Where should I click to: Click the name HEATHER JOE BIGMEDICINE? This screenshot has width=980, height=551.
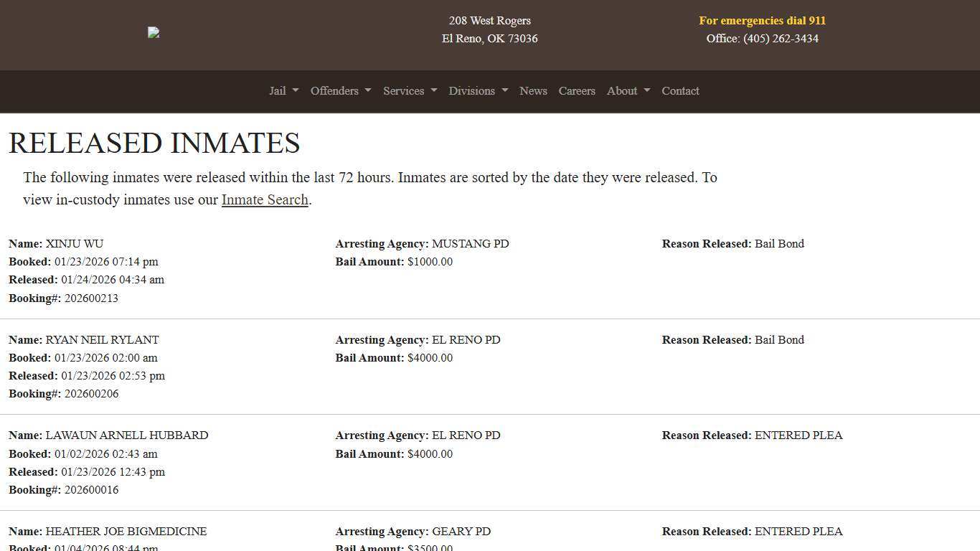(x=126, y=532)
